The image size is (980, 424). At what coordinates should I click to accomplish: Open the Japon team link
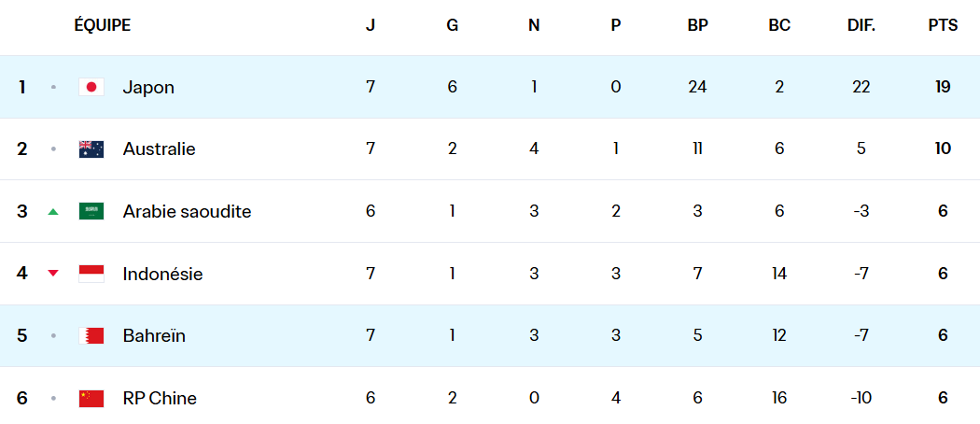tap(148, 87)
